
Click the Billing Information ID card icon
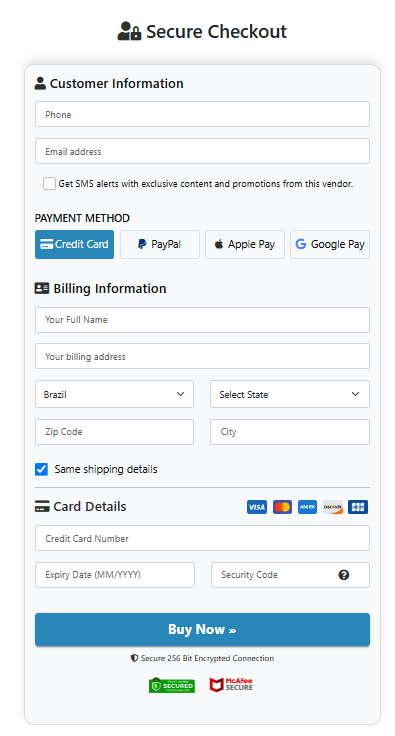(42, 288)
